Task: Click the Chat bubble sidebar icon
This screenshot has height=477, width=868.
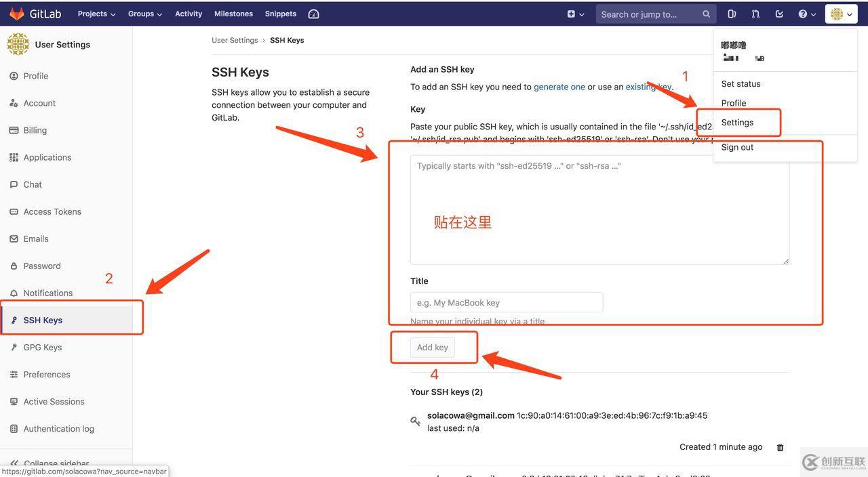Action: [14, 184]
